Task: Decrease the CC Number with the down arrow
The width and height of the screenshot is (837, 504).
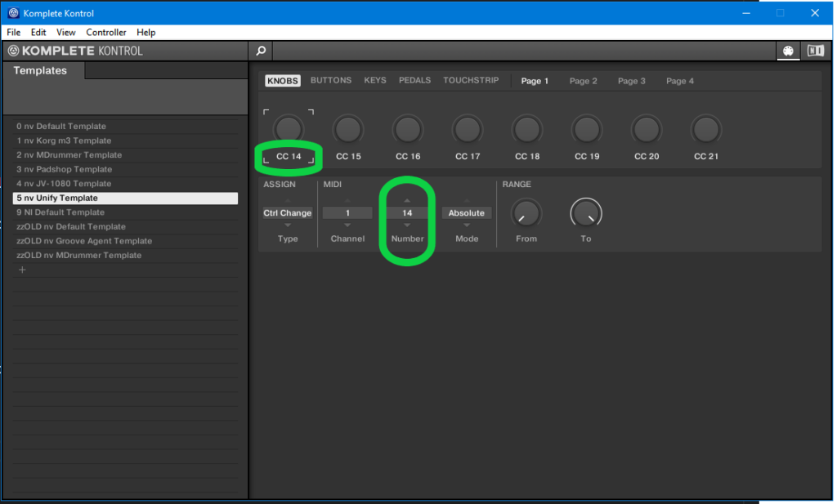Action: click(407, 225)
